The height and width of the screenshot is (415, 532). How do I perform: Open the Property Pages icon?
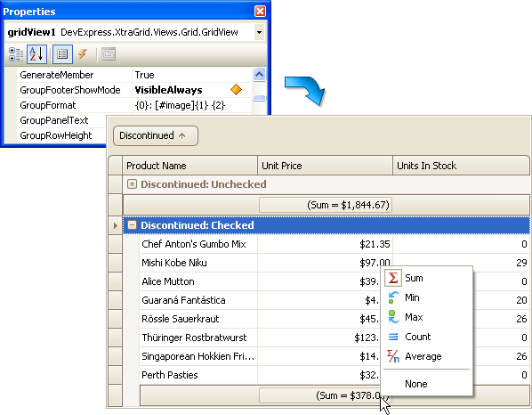109,54
